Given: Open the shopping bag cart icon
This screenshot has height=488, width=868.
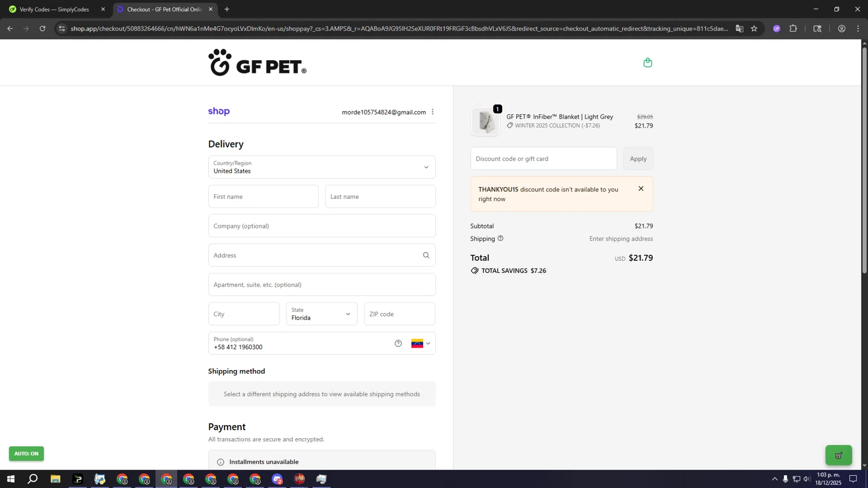Looking at the screenshot, I should pyautogui.click(x=648, y=62).
